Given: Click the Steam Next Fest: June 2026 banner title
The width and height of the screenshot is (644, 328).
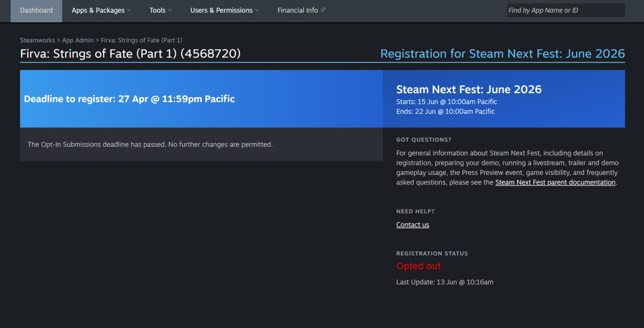Looking at the screenshot, I should click(x=469, y=90).
